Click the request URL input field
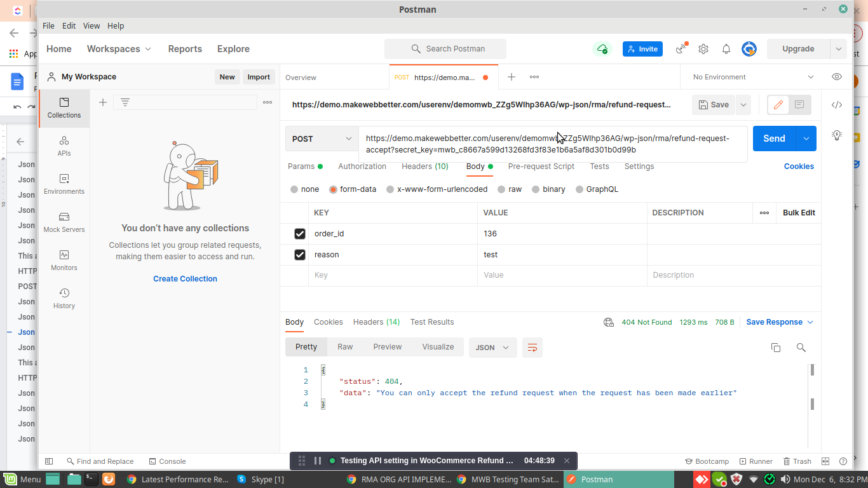Viewport: 868px width, 488px height. 553,144
